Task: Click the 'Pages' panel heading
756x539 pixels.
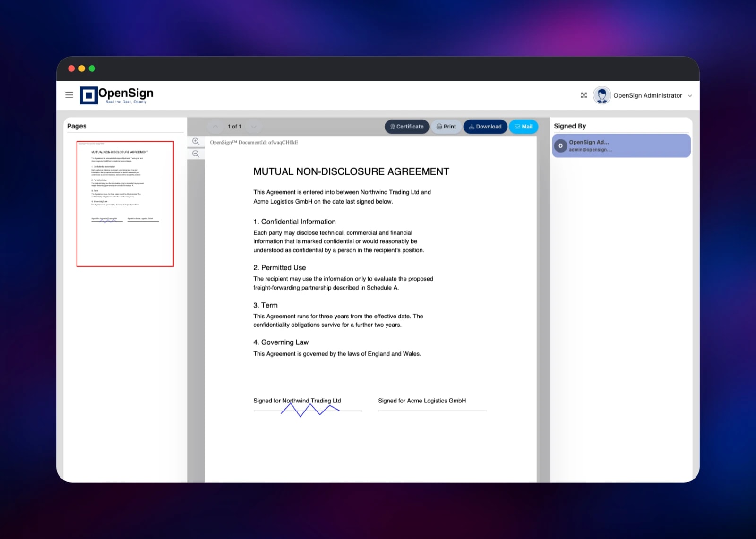Action: (77, 126)
